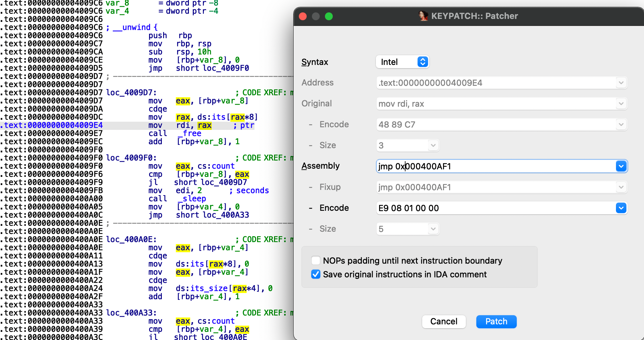Click 'short loc_4009D7' jl target
This screenshot has width=644, height=340.
point(210,182)
